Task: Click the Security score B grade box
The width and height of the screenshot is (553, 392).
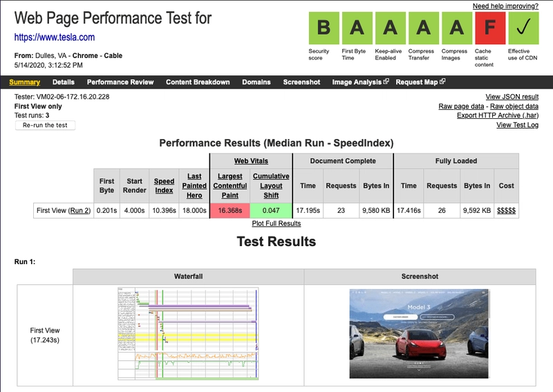Action: coord(324,28)
